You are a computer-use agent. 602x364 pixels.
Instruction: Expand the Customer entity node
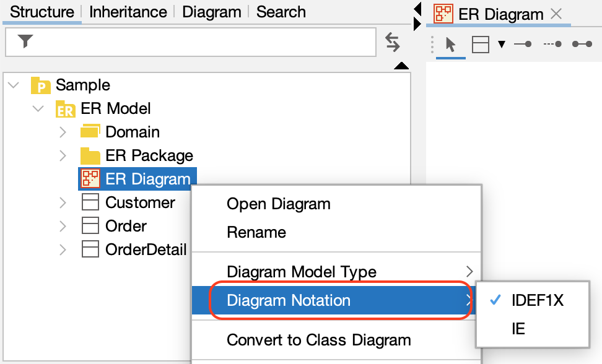[61, 202]
